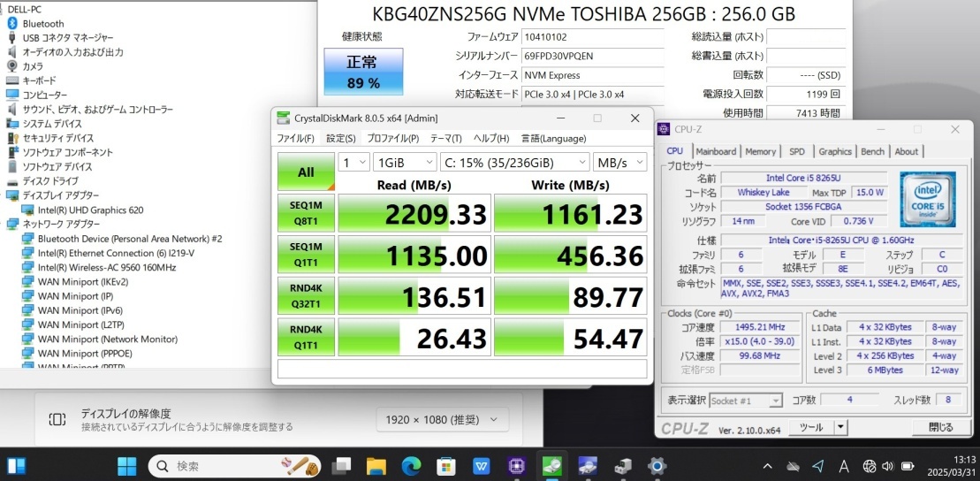
Task: Select Intel(R) Wireless-AC 9560 160MHz adapter
Action: coord(106,267)
